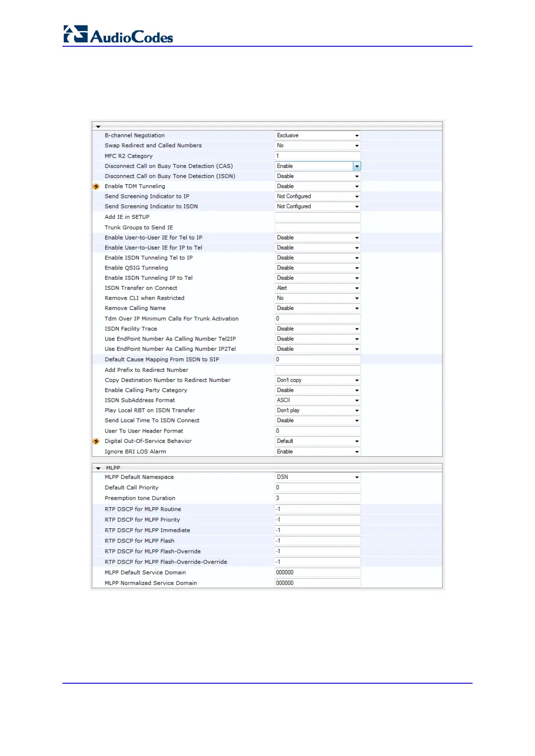Click the Add IE in SETUP input field
This screenshot has height=756, width=535.
[318, 217]
